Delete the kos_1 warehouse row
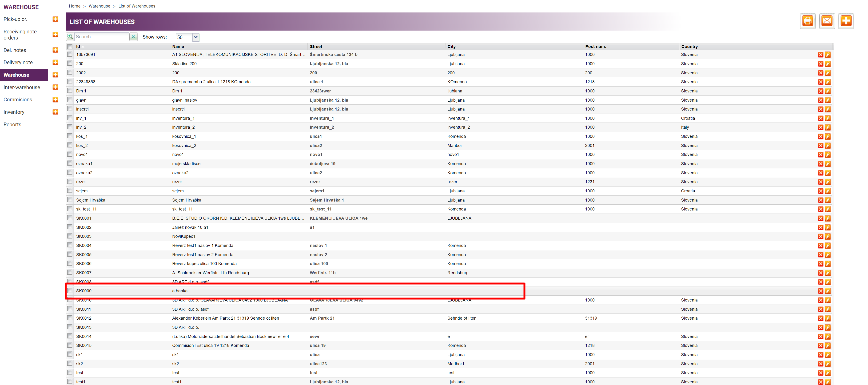 [x=820, y=136]
